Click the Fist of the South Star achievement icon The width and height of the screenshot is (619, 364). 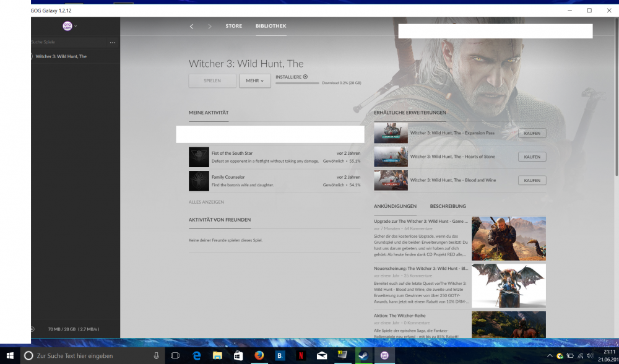click(x=199, y=157)
